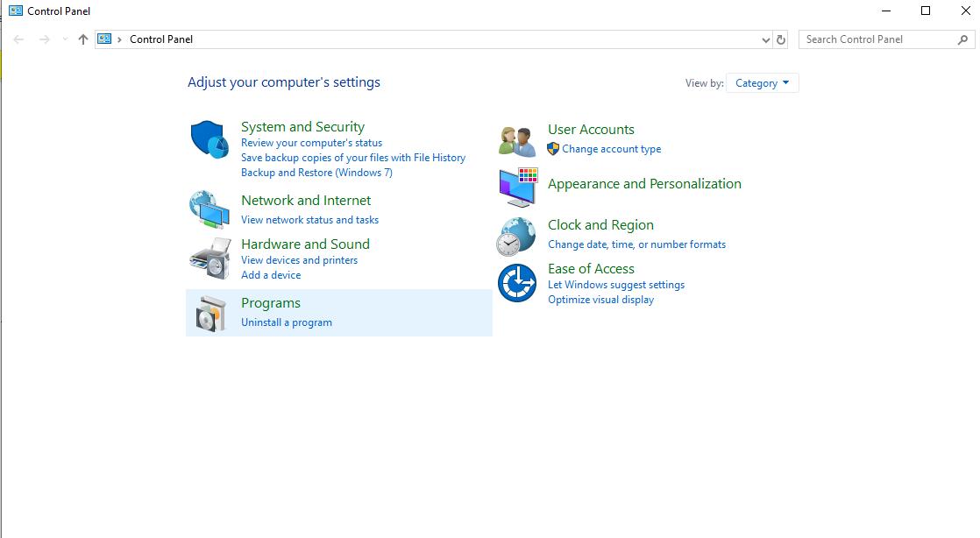Click the System and Security shield icon
980x538 pixels.
tap(209, 138)
